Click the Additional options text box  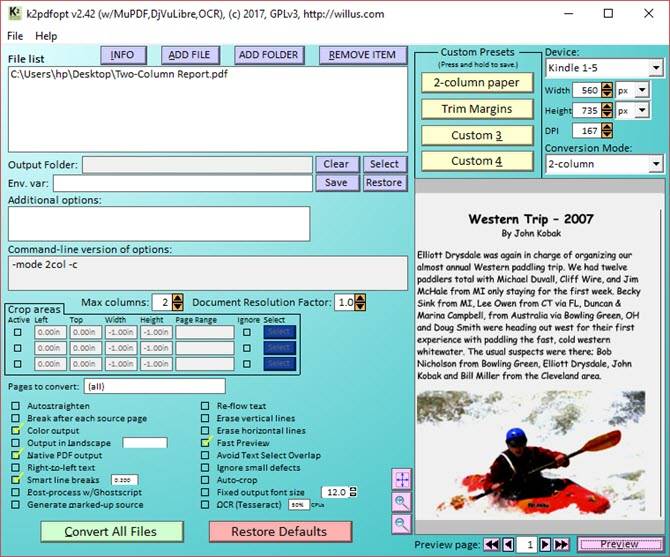[x=159, y=224]
